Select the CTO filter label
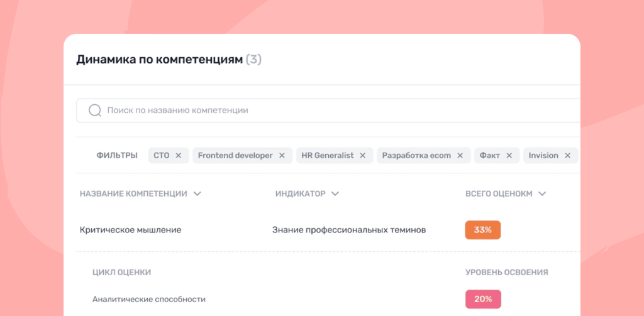The image size is (644, 316). coord(162,156)
